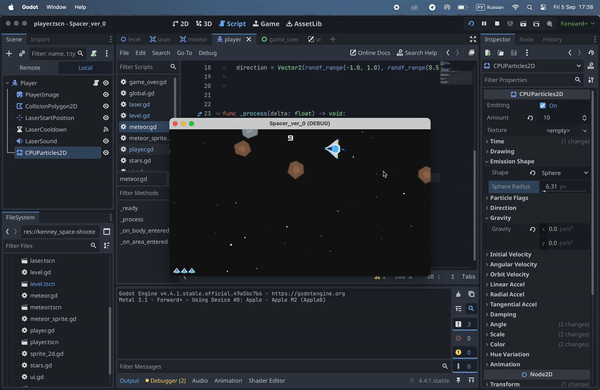600x390 pixels.
Task: Open macOS Spotlight search icon
Action: click(x=529, y=7)
